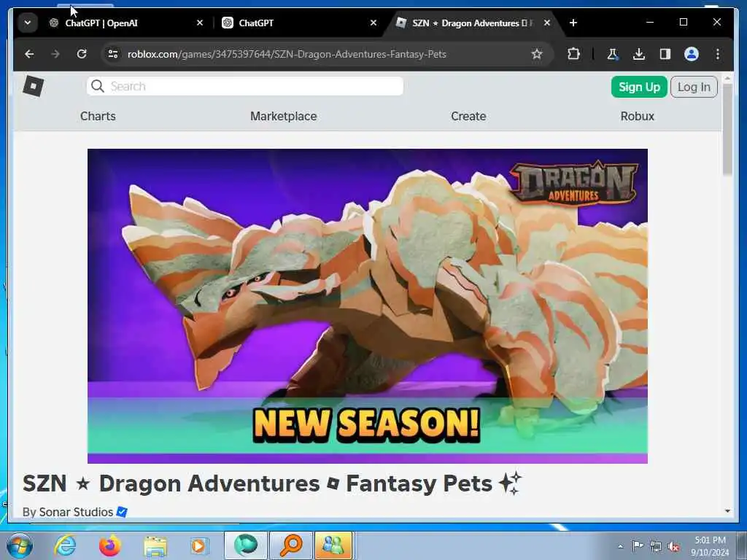The width and height of the screenshot is (747, 560).
Task: View site information icon in address bar
Action: (113, 54)
